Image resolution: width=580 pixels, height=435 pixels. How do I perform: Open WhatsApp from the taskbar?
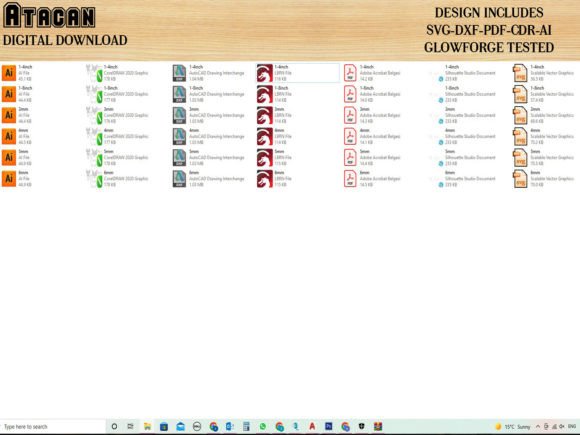[263, 426]
